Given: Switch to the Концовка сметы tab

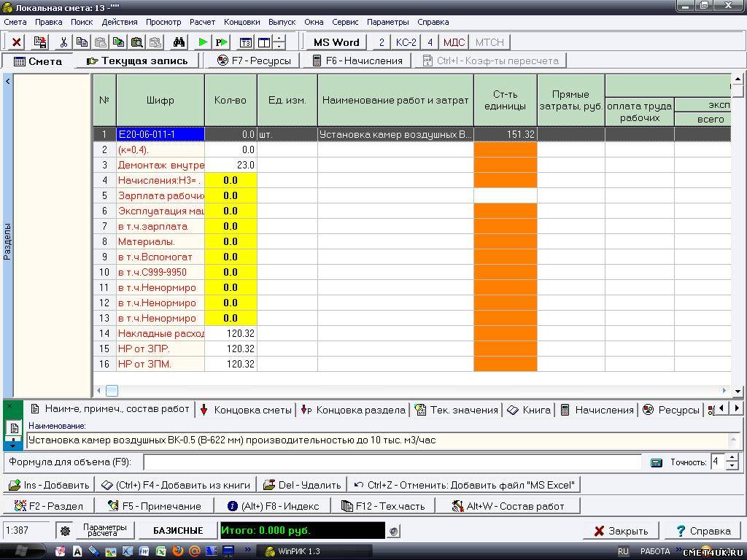Looking at the screenshot, I should coord(246,410).
